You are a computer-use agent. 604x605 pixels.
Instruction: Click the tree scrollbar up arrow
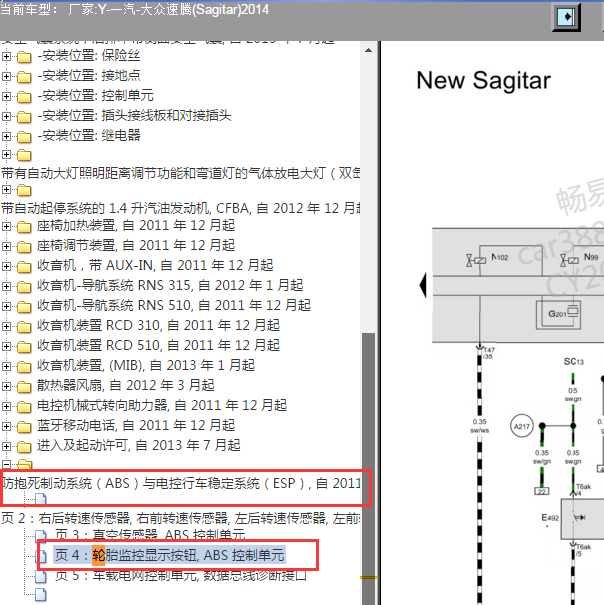369,51
